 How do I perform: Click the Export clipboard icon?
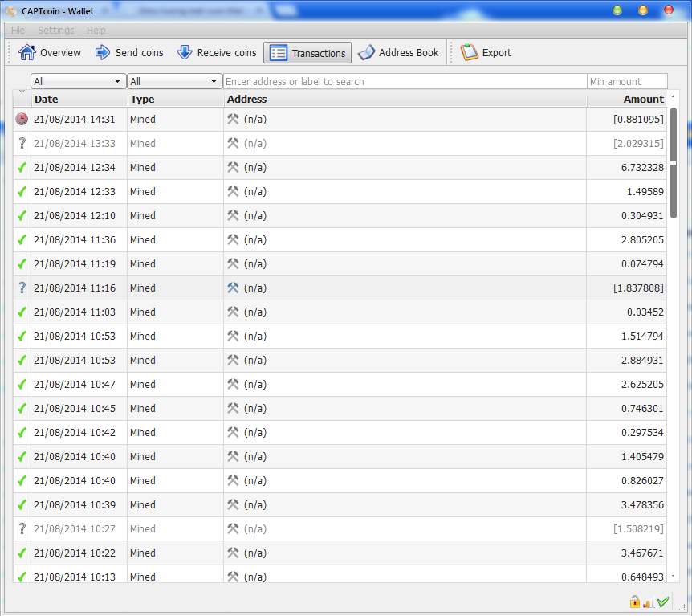pyautogui.click(x=469, y=53)
